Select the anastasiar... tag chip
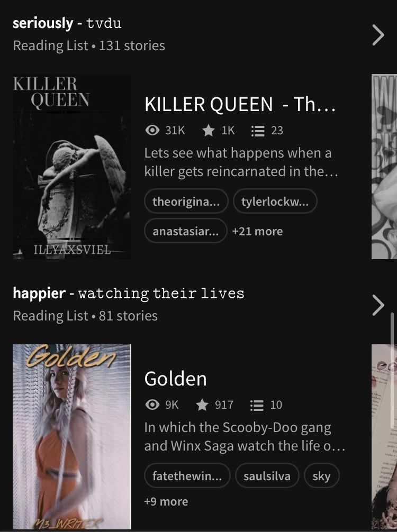 pos(186,231)
